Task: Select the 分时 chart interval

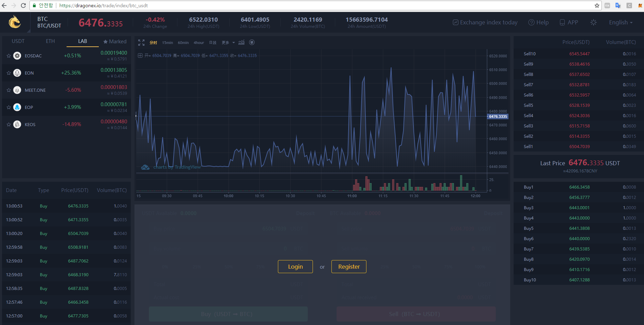Action: 153,43
